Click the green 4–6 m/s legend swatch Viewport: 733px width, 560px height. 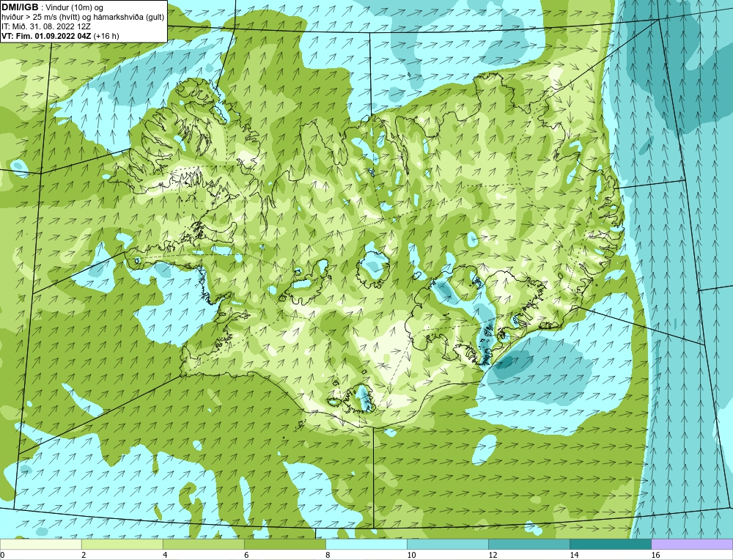click(x=203, y=544)
